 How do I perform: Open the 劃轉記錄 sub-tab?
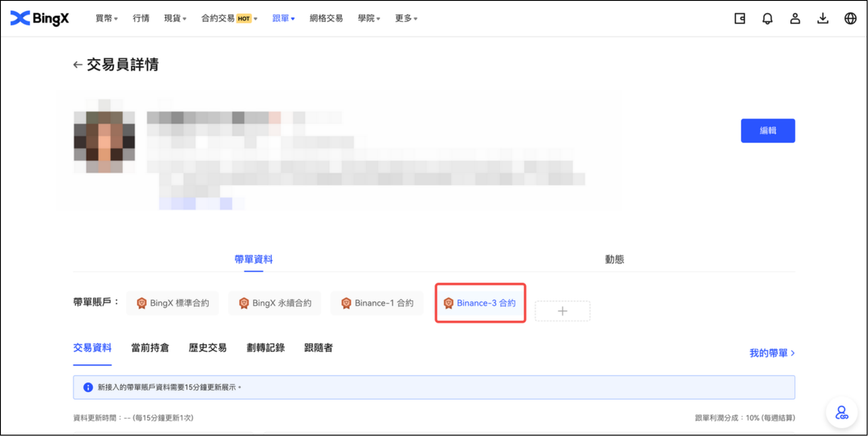tap(266, 348)
